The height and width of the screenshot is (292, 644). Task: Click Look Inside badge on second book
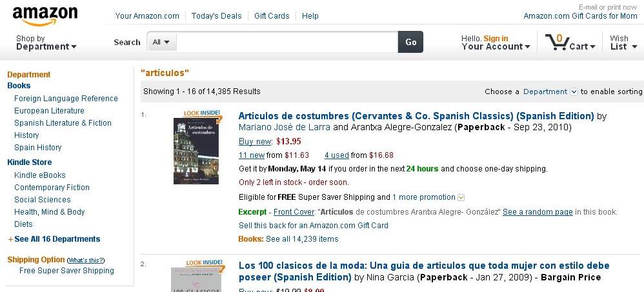point(203,263)
